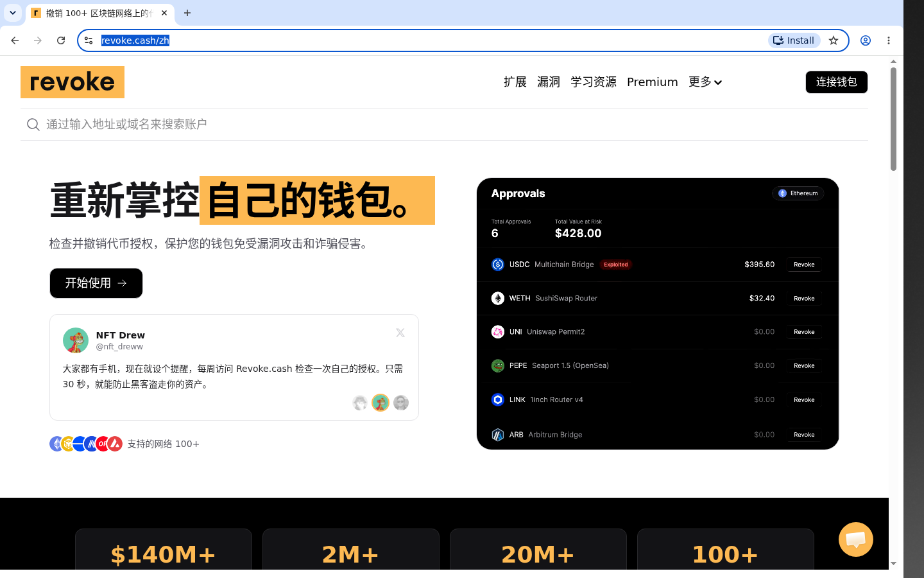This screenshot has width=924, height=578.
Task: Click 支持的网络 100+ text
Action: (163, 444)
